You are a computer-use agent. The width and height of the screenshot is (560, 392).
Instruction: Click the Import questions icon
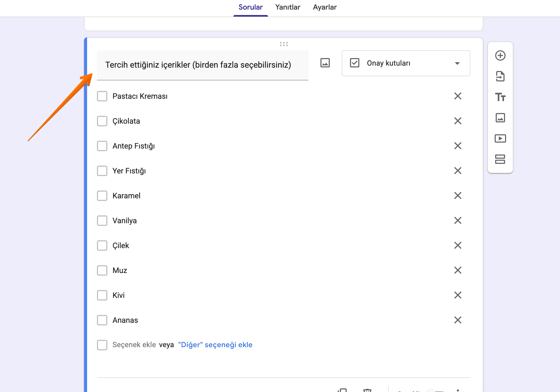(500, 76)
